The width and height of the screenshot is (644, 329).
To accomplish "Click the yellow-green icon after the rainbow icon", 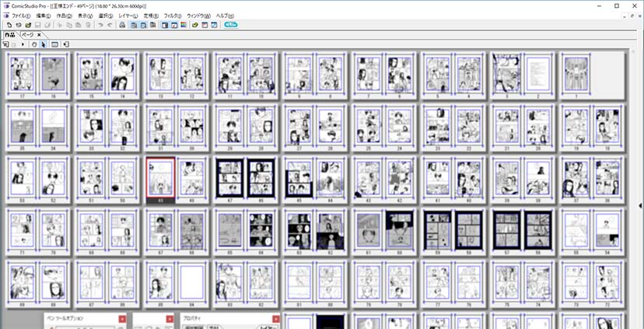I will point(195,25).
